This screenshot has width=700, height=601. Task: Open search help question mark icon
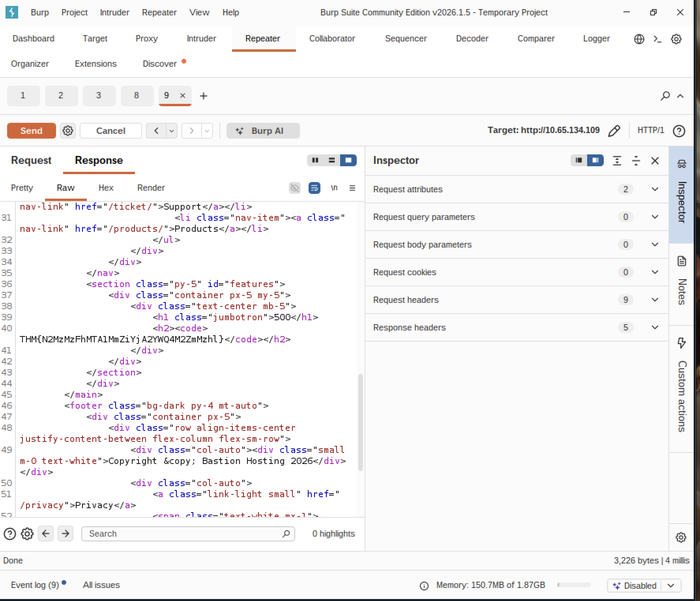[10, 534]
